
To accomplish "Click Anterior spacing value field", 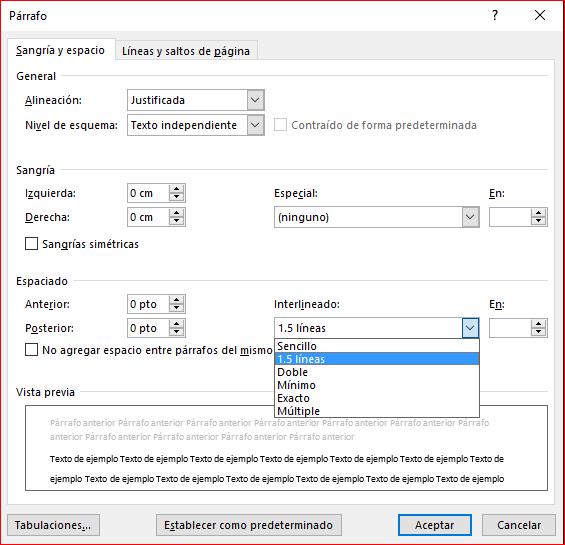I will 148,304.
